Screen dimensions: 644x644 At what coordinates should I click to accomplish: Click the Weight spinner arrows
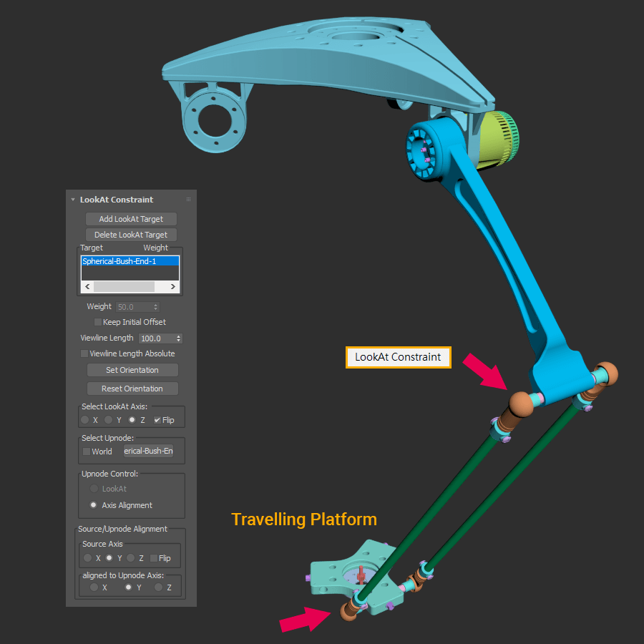pyautogui.click(x=156, y=307)
